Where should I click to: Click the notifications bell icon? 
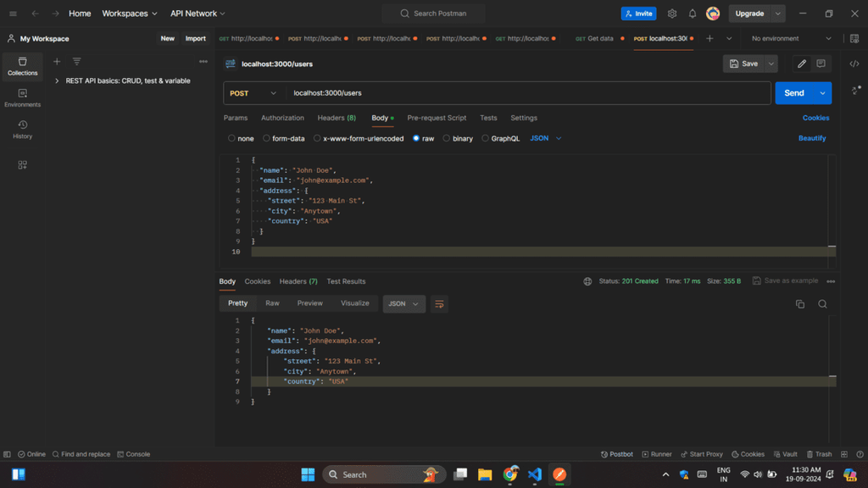pos(693,14)
